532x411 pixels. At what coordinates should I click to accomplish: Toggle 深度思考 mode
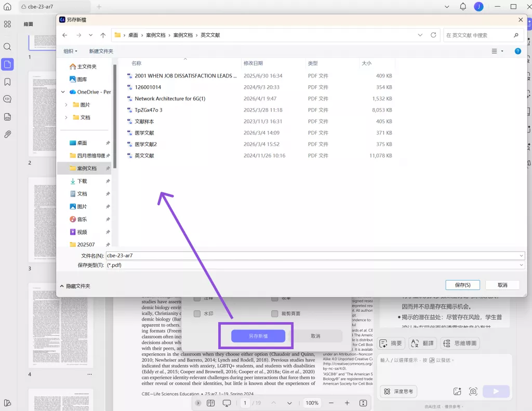pyautogui.click(x=398, y=391)
